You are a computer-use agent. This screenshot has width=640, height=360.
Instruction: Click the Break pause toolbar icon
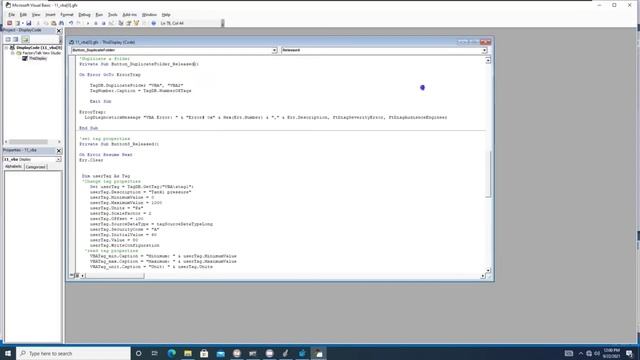(96, 23)
